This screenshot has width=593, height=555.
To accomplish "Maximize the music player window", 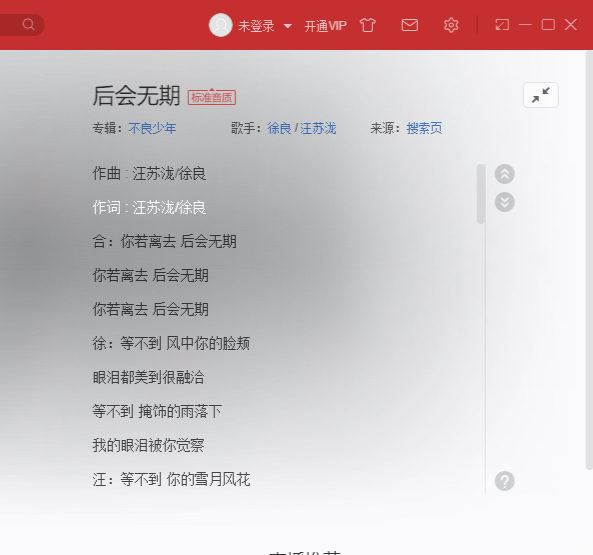I will pyautogui.click(x=548, y=25).
